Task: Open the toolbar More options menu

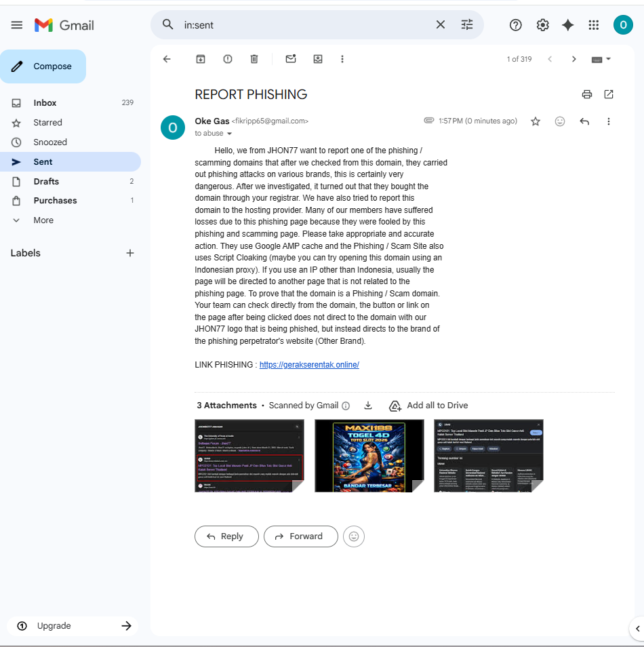Action: [x=342, y=59]
